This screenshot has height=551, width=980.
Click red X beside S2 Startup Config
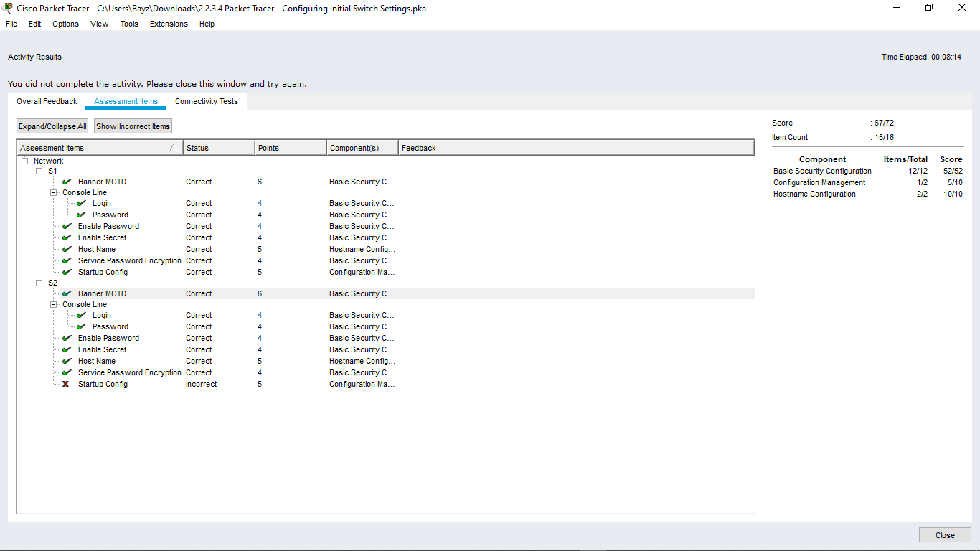coord(65,384)
